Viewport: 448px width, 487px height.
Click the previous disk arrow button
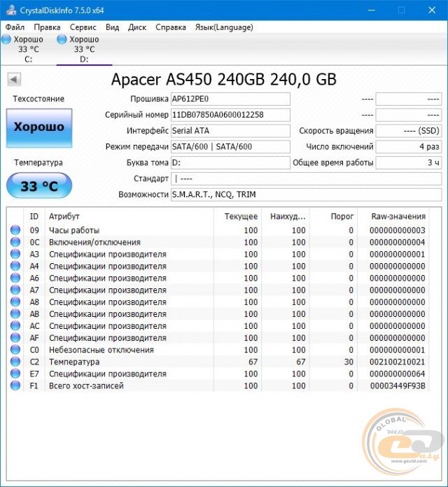(14, 79)
